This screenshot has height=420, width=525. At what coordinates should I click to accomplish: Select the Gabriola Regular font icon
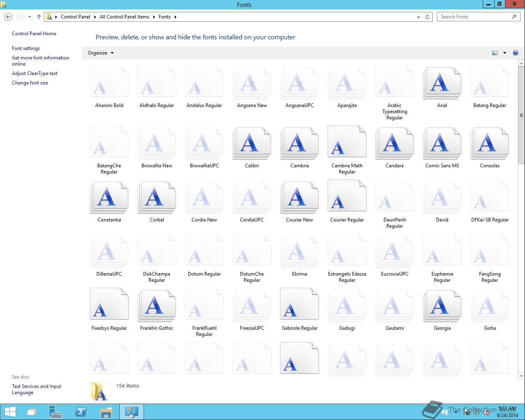(299, 304)
